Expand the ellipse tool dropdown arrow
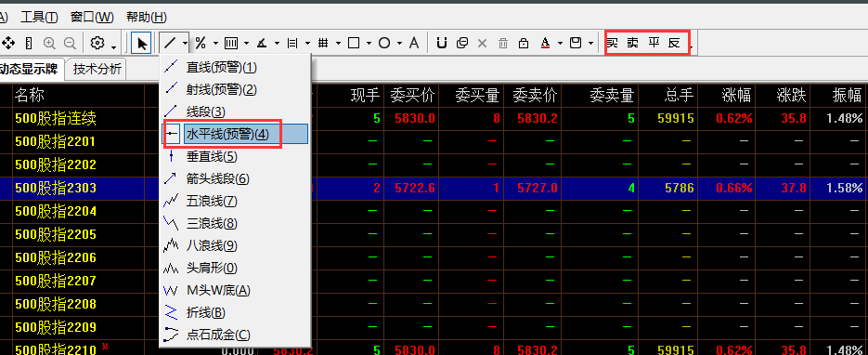The width and height of the screenshot is (868, 355). pos(400,43)
